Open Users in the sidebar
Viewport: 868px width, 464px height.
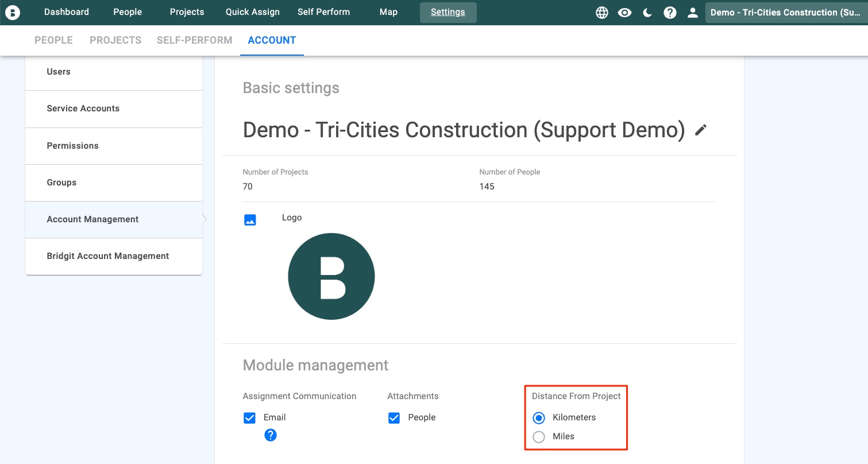click(x=114, y=72)
